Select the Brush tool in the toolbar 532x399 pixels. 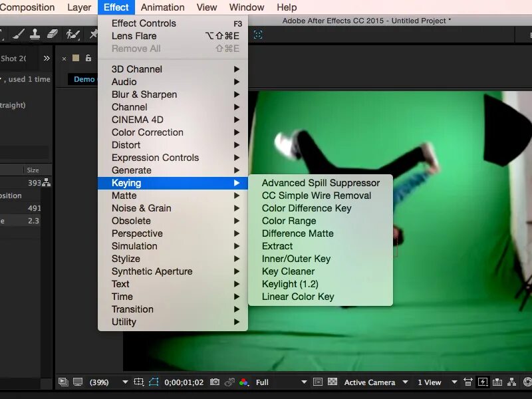[18, 34]
